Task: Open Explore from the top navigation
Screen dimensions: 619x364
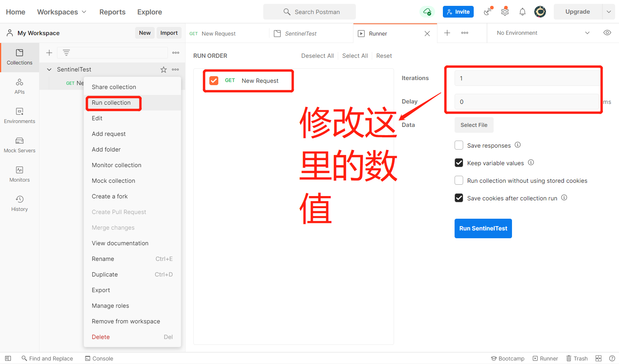Action: coord(150,12)
